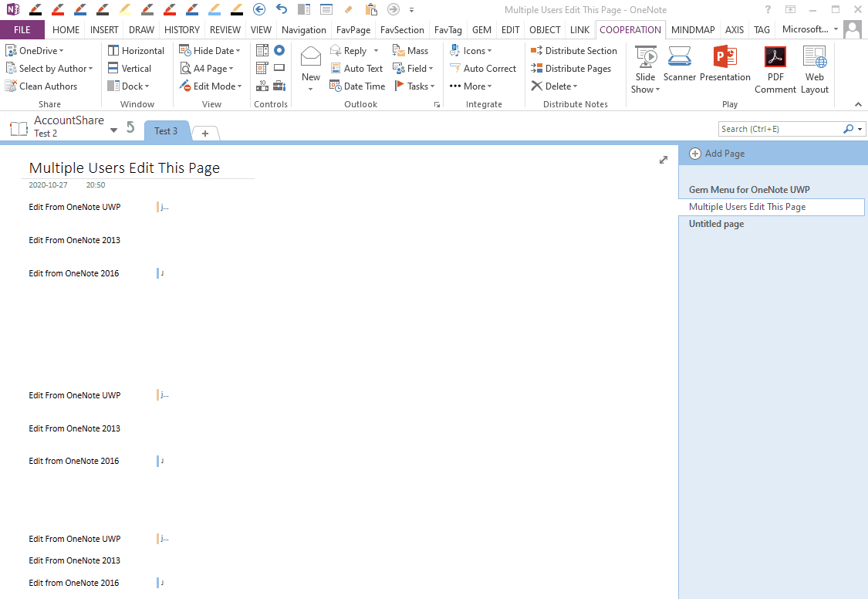
Task: Click the blue Back arrow icon
Action: click(259, 9)
